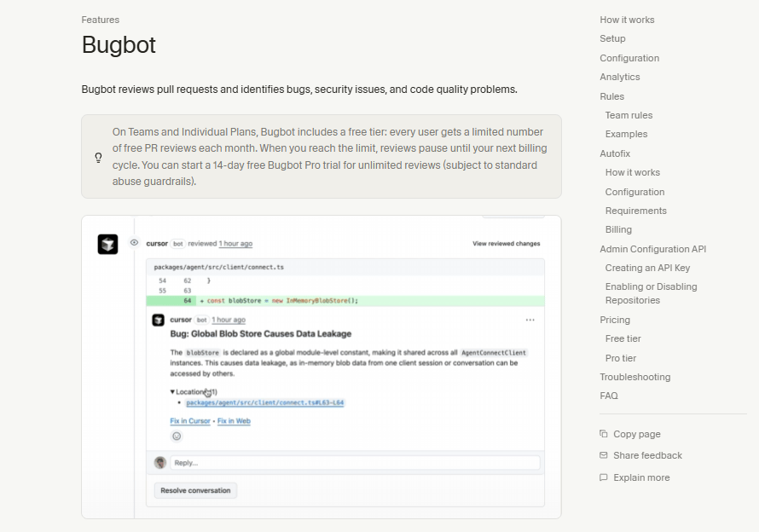Screen dimensions: 759x532
Task: Select Team rules in the sidebar navigation
Action: [x=629, y=115]
